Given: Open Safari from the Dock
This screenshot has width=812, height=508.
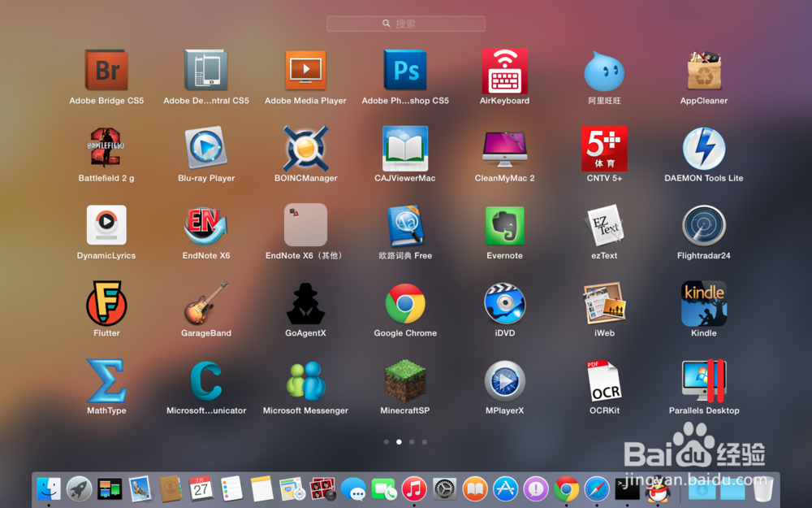Looking at the screenshot, I should 596,489.
